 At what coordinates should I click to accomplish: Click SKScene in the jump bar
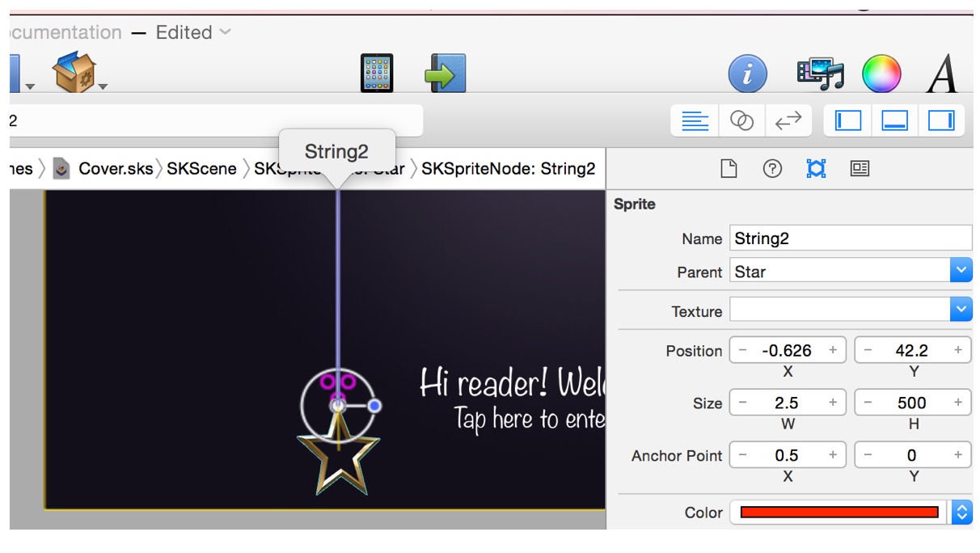(x=201, y=168)
